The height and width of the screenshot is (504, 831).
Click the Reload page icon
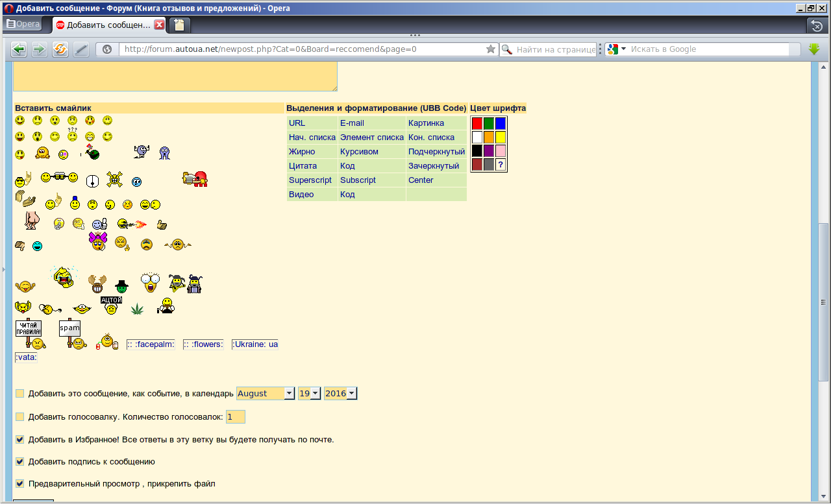60,49
